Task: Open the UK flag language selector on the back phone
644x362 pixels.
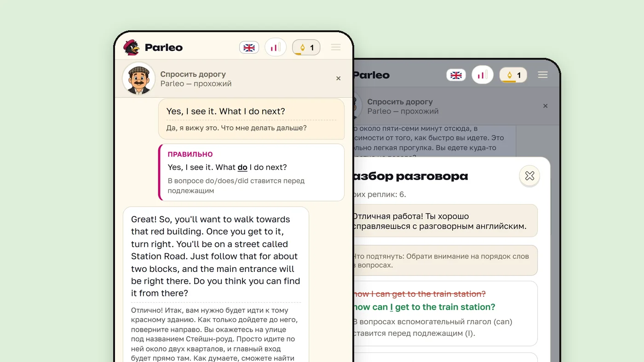Action: point(456,75)
